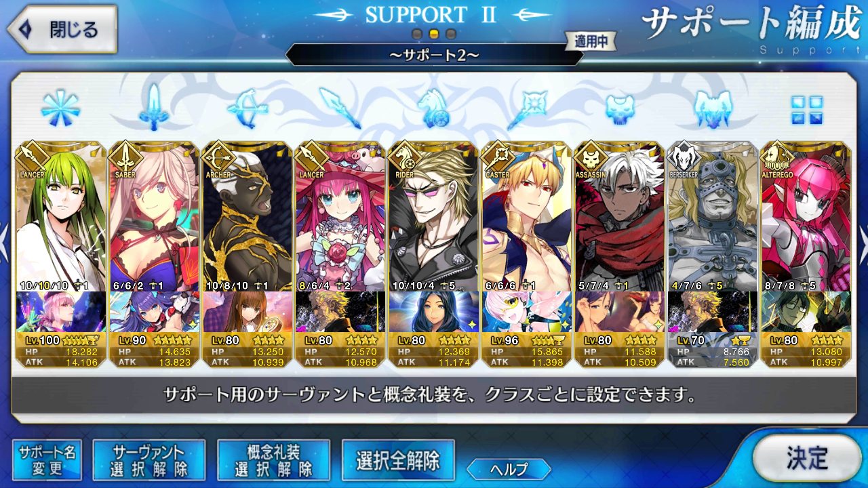The width and height of the screenshot is (868, 488).
Task: Switch to the first support page dot
Action: click(x=417, y=34)
